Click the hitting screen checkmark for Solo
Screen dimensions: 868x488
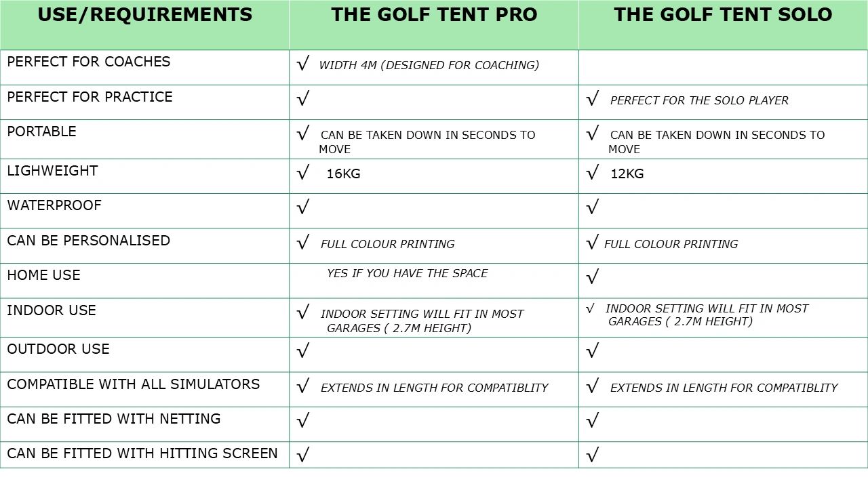tap(593, 454)
